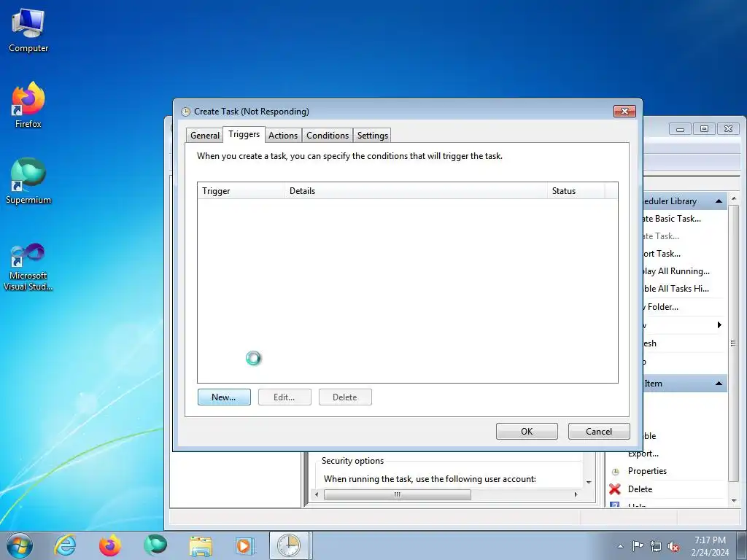This screenshot has width=747, height=560.
Task: Click Cancel in the Create Task dialog
Action: point(599,432)
